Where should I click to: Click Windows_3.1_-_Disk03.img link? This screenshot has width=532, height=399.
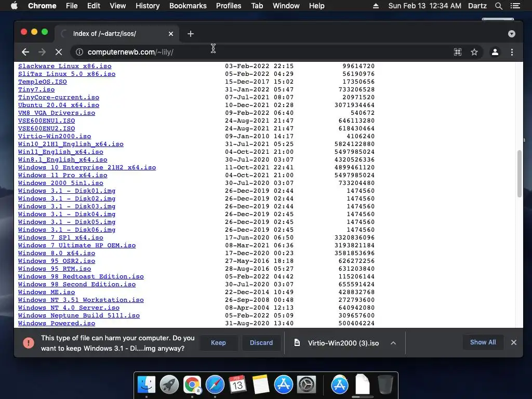pyautogui.click(x=67, y=206)
